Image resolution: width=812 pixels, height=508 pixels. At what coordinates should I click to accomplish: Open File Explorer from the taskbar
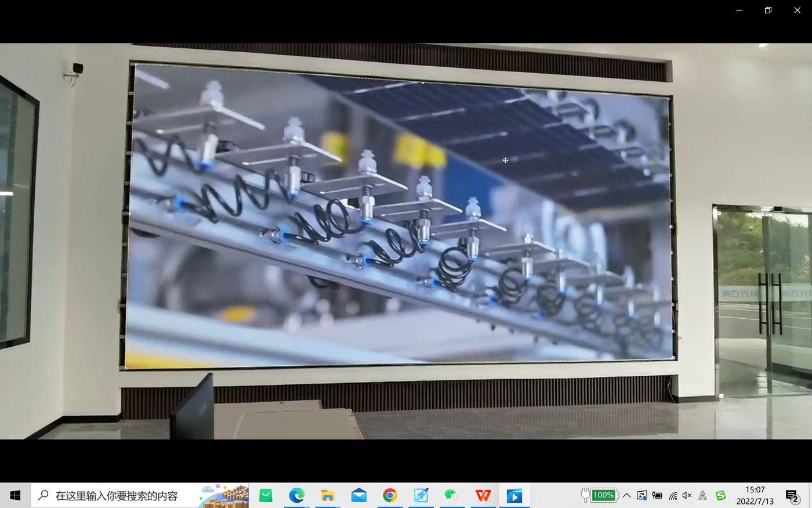point(328,495)
